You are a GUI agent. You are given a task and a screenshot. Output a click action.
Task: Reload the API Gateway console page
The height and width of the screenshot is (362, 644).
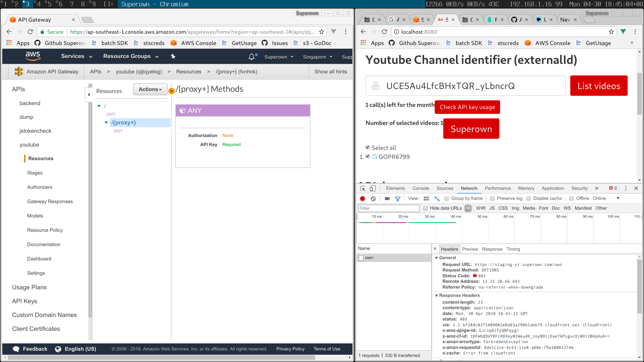coord(30,32)
